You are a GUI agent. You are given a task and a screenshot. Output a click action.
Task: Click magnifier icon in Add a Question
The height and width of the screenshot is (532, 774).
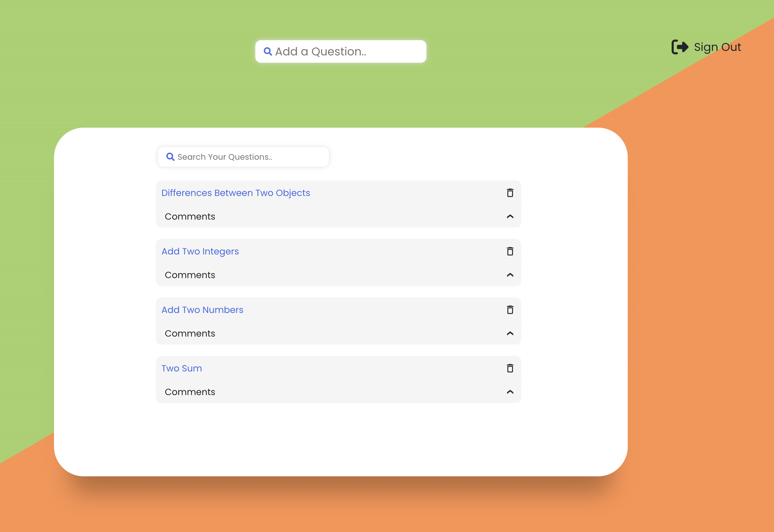268,51
